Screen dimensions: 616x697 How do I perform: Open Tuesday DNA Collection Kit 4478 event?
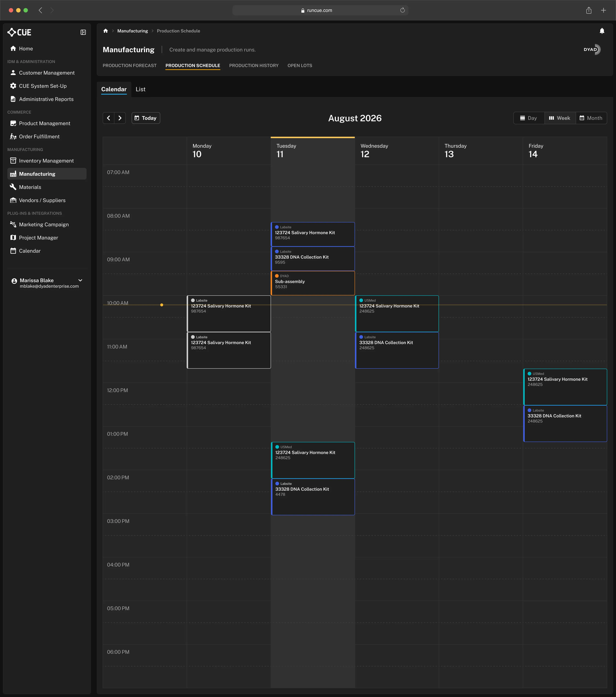[313, 497]
